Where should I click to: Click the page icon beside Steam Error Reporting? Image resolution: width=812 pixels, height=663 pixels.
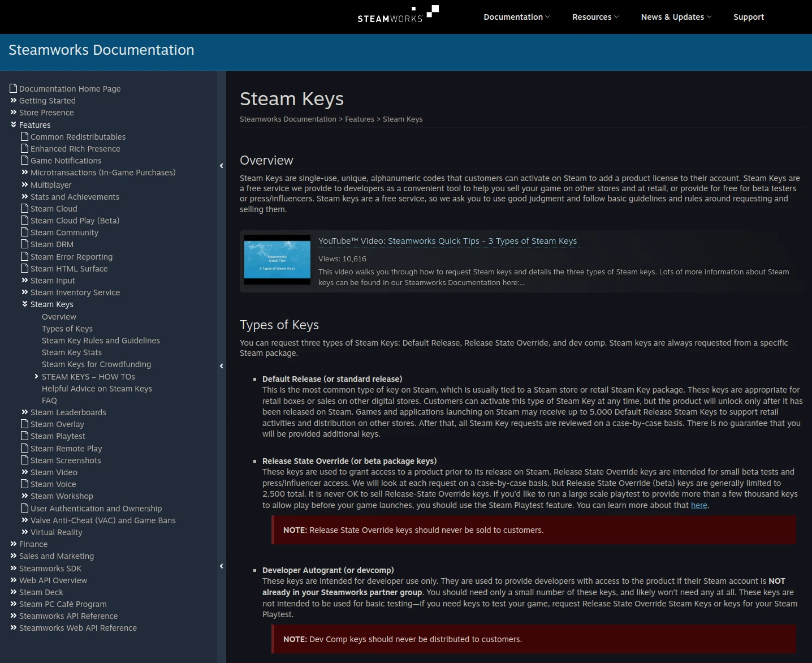[x=25, y=256]
